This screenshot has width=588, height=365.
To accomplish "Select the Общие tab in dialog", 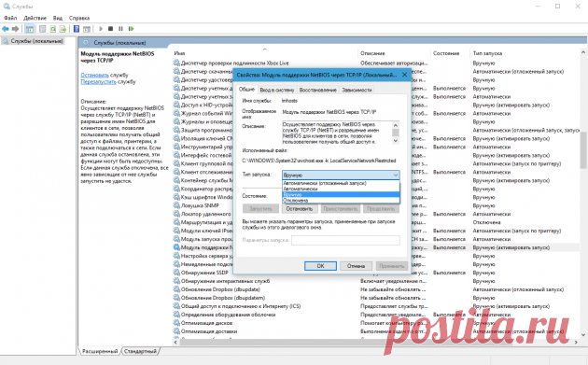I will point(246,90).
